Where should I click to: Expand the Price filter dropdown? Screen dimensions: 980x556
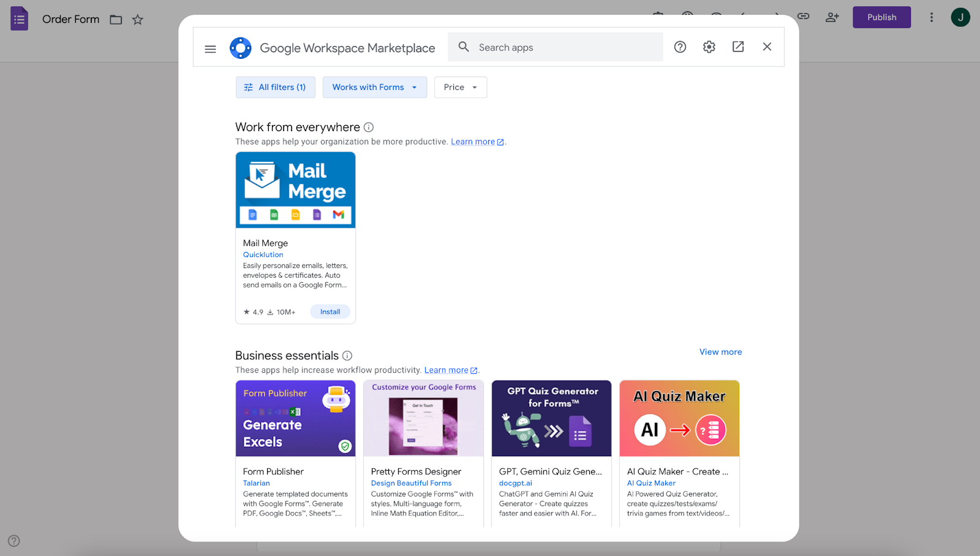pyautogui.click(x=460, y=88)
